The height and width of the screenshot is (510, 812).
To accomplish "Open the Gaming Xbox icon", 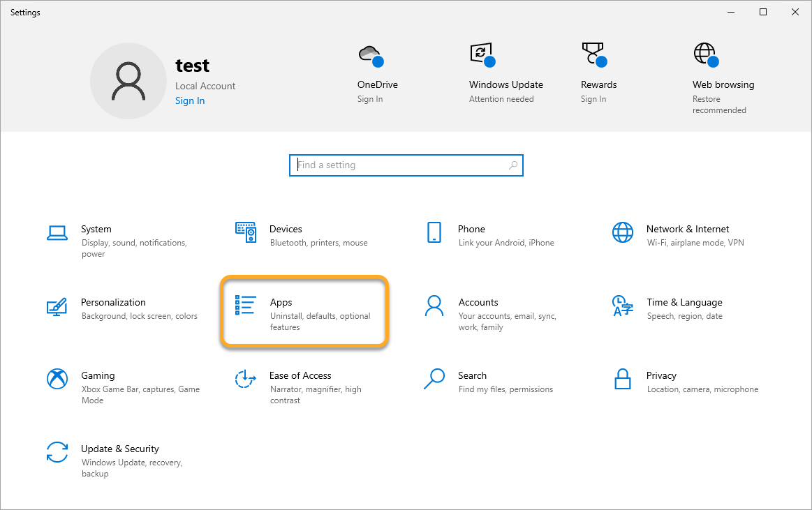I will click(x=57, y=379).
